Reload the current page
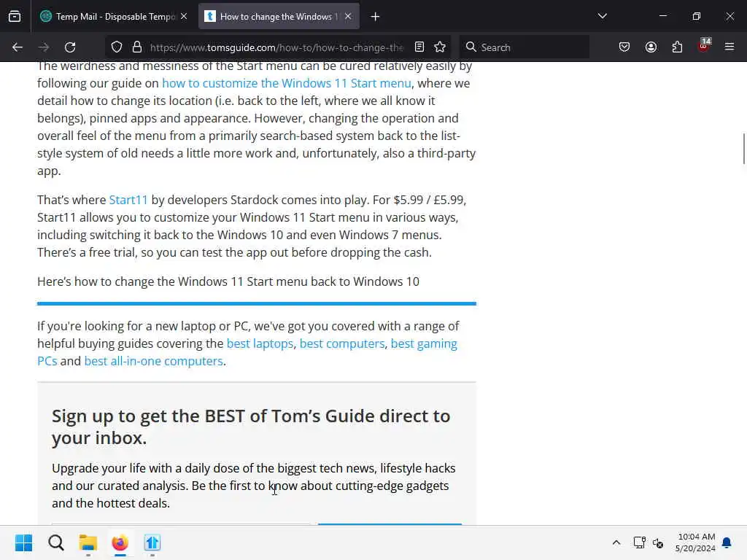Viewport: 747px width, 560px height. (70, 47)
